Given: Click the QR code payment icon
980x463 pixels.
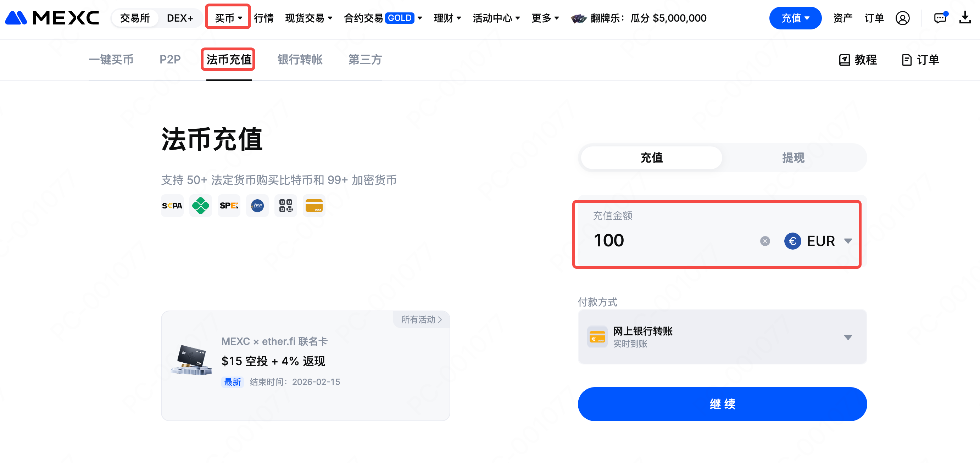Looking at the screenshot, I should click(x=285, y=206).
